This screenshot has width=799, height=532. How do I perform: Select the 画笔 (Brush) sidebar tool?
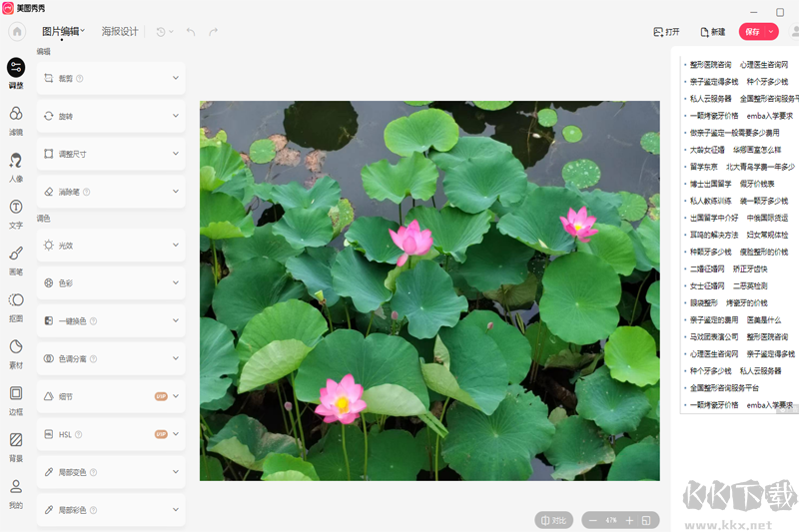click(16, 261)
